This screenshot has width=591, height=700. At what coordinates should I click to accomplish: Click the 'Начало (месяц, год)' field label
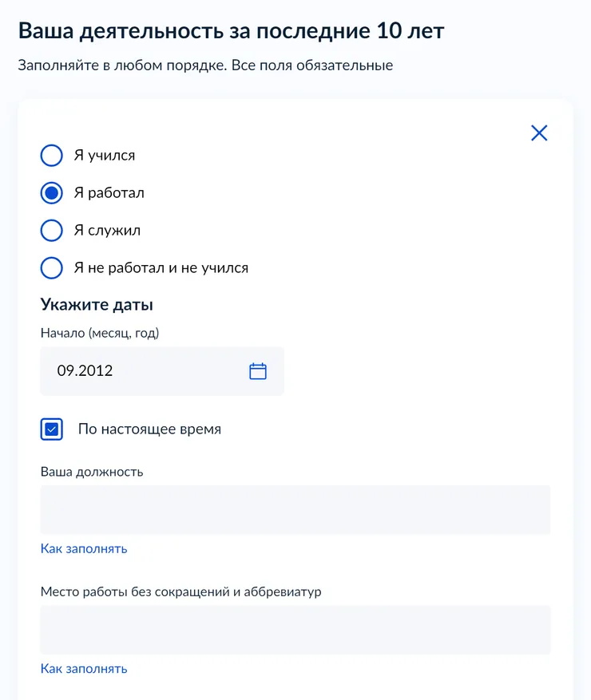point(100,333)
